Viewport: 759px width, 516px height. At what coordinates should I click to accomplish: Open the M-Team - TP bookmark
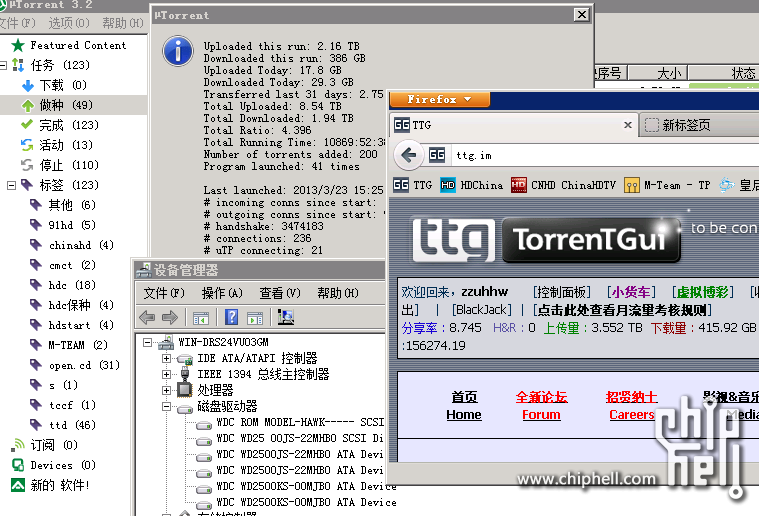(x=667, y=185)
